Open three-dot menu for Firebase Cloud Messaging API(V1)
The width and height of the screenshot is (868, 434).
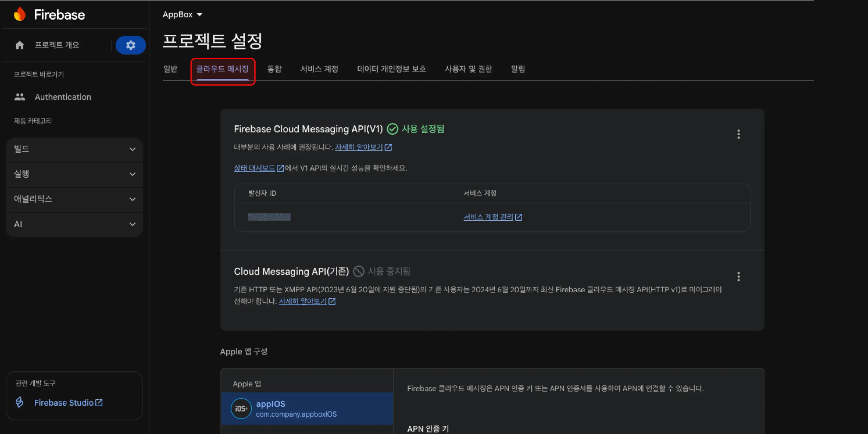pyautogui.click(x=738, y=134)
